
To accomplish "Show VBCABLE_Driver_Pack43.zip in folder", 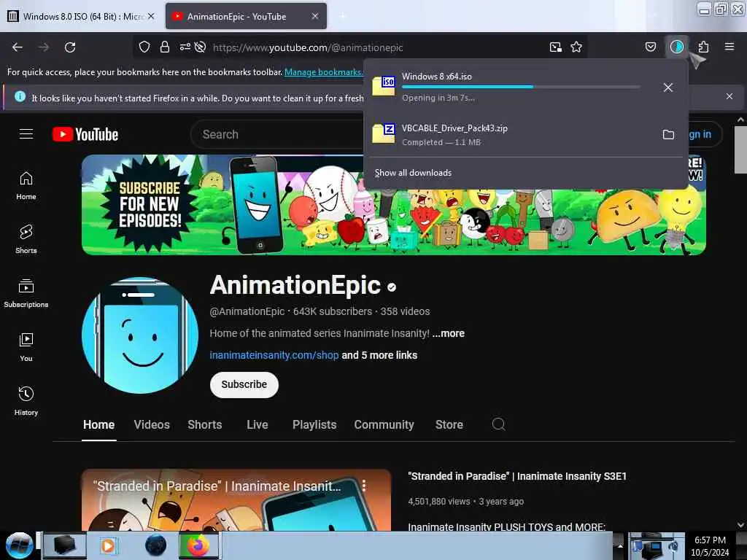I will click(x=668, y=134).
